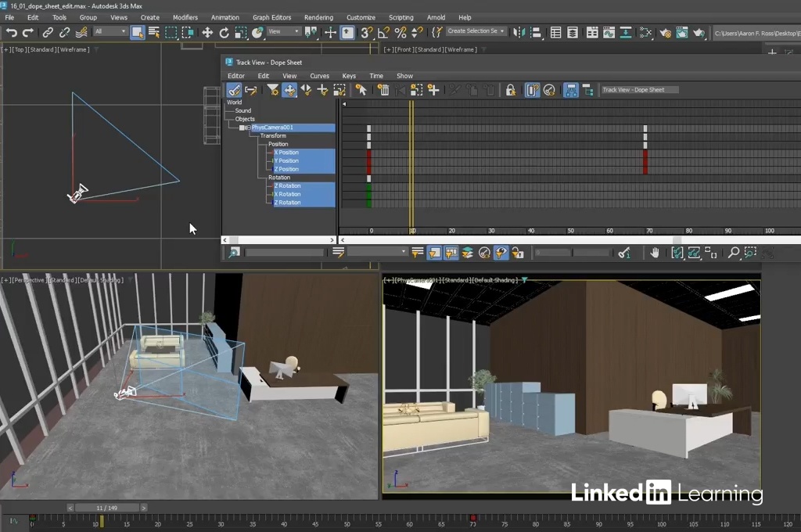Open Filters in Track View toolbar
The image size is (801, 532).
pyautogui.click(x=272, y=90)
